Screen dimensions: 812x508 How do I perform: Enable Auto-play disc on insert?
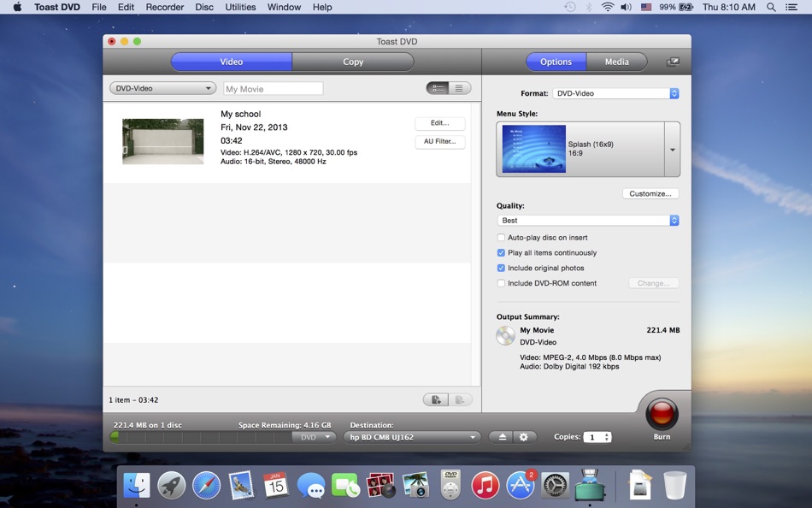pyautogui.click(x=501, y=238)
